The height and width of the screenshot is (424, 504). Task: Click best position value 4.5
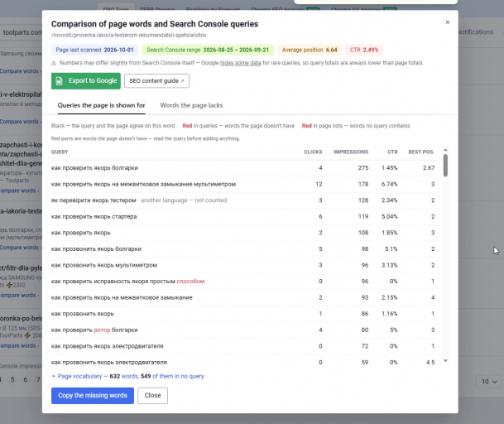tap(430, 362)
